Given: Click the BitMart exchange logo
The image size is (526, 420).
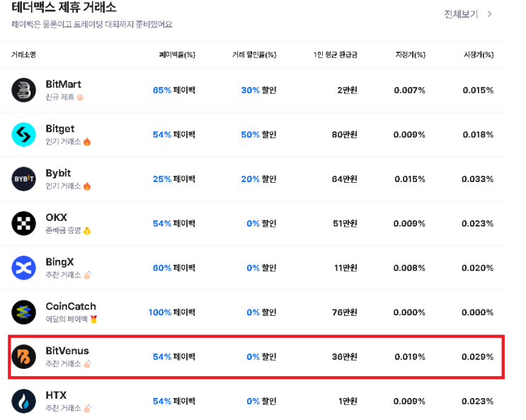Looking at the screenshot, I should pos(24,90).
